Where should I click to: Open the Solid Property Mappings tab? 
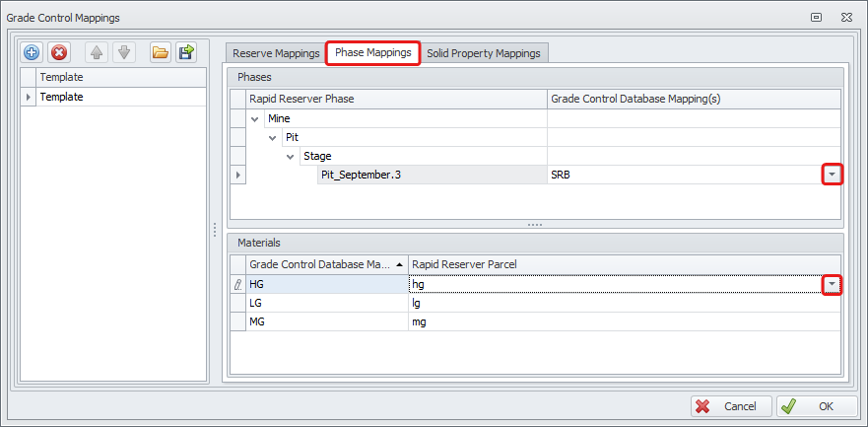(483, 53)
